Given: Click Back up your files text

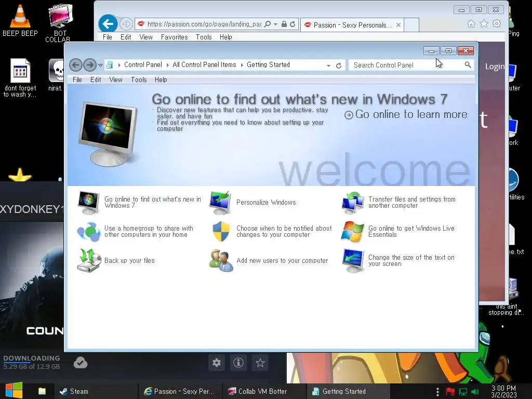Looking at the screenshot, I should [129, 261].
